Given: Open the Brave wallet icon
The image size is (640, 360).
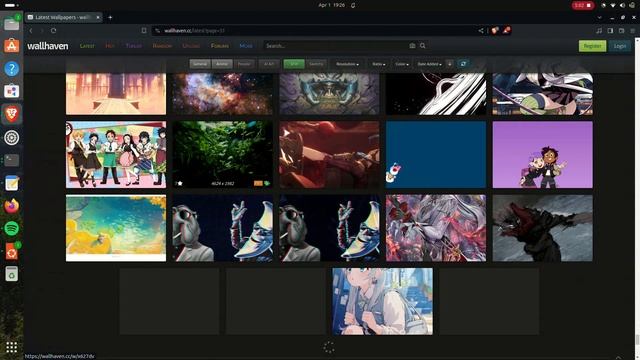Looking at the screenshot, I should (x=621, y=31).
